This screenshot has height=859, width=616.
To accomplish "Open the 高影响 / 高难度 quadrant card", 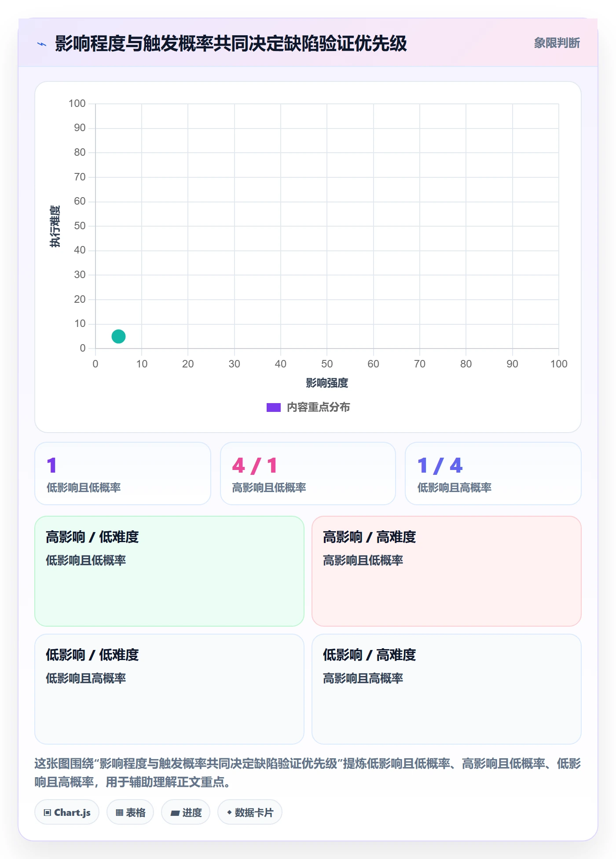I will pos(447,571).
